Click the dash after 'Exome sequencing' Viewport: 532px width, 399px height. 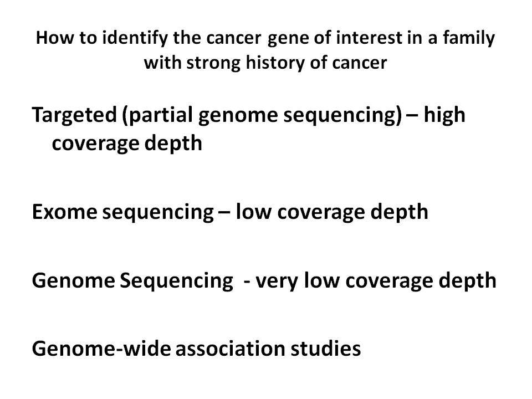click(224, 213)
